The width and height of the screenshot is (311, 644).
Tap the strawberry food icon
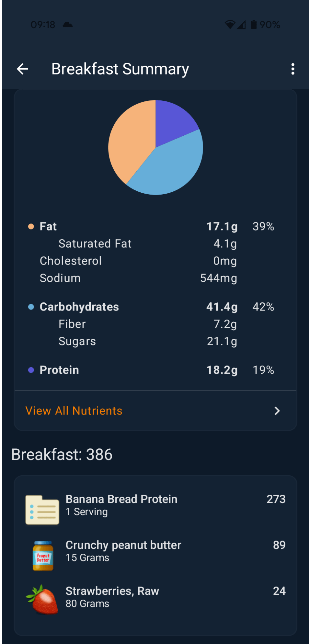click(x=42, y=599)
